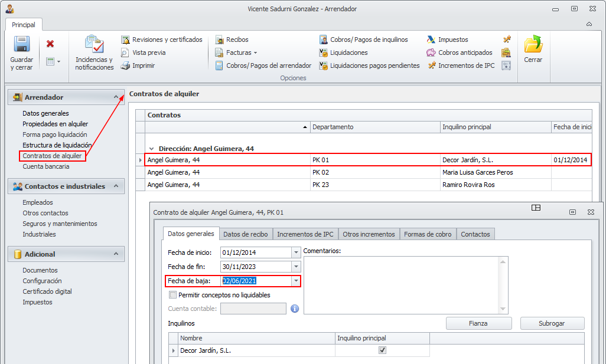The width and height of the screenshot is (606, 364).
Task: Open Certificado digital in sidebar
Action: [x=47, y=292]
